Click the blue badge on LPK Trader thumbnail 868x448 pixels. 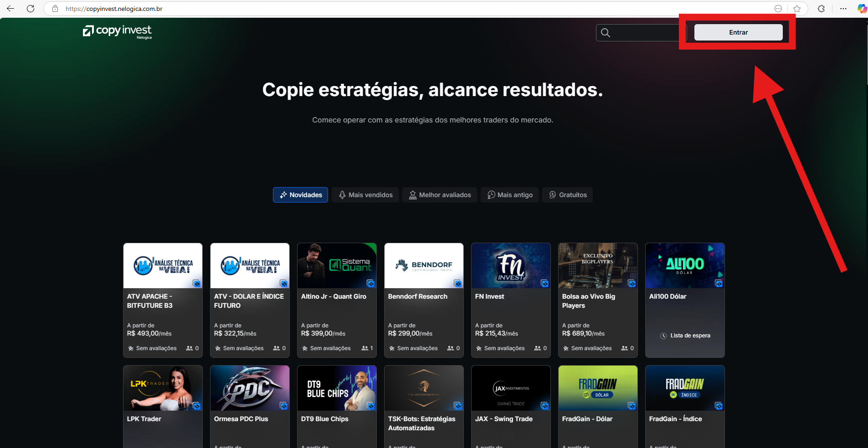coord(196,406)
